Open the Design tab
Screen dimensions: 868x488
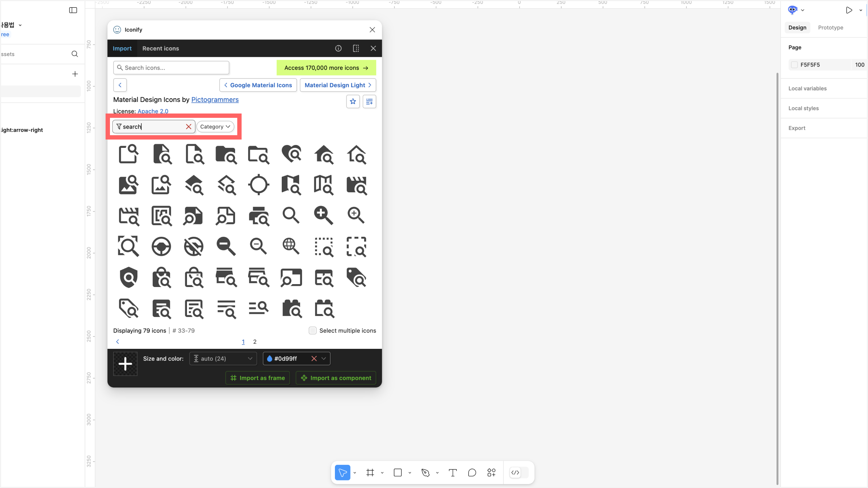[x=797, y=27]
